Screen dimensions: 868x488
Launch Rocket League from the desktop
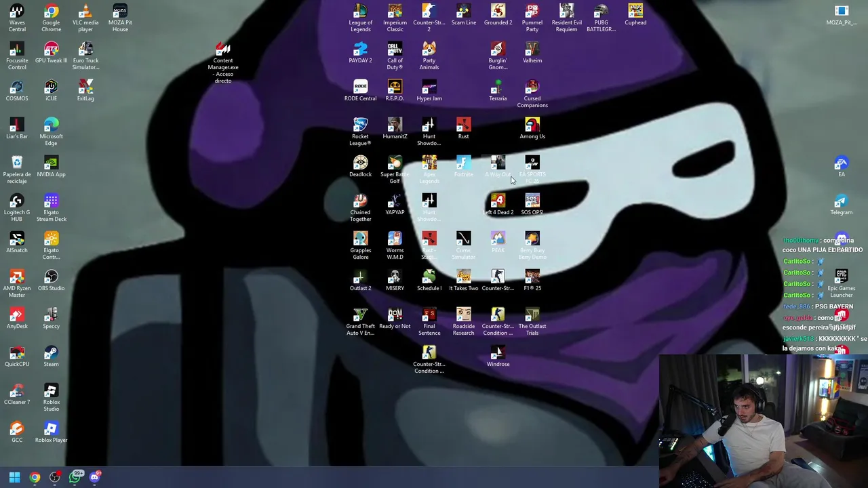tap(360, 131)
